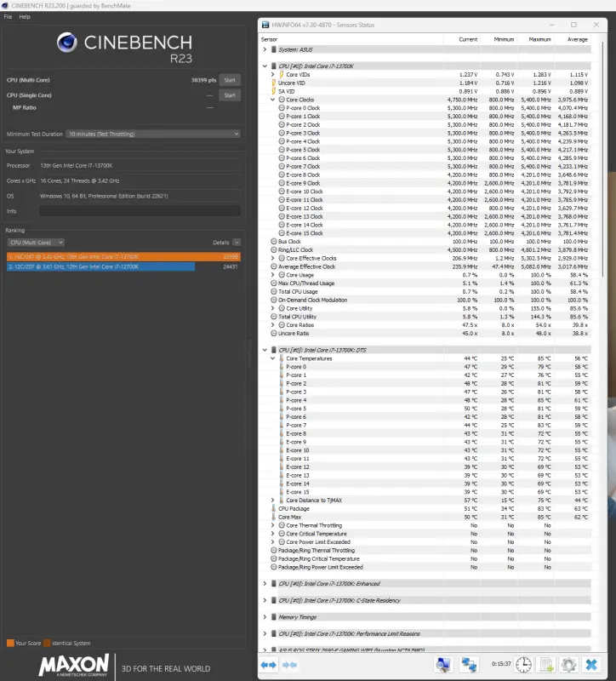Screen dimensions: 616x681
Task: Click the HWiNFO64 title bar app icon
Action: 265,25
